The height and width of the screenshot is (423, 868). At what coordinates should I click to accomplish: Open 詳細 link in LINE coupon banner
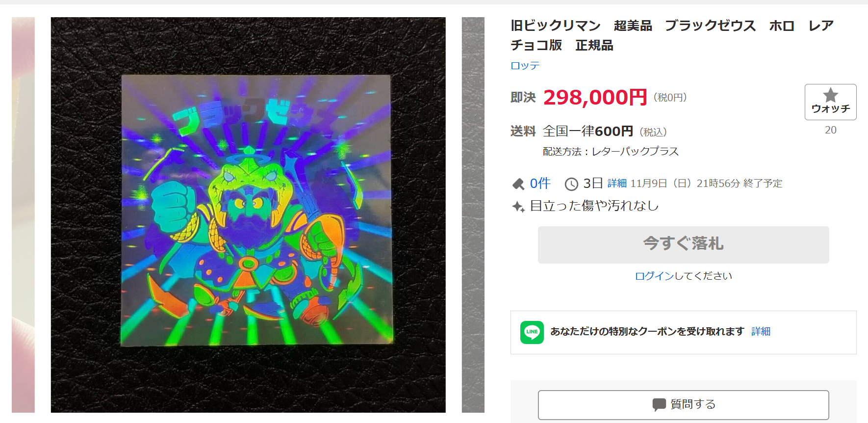761,331
